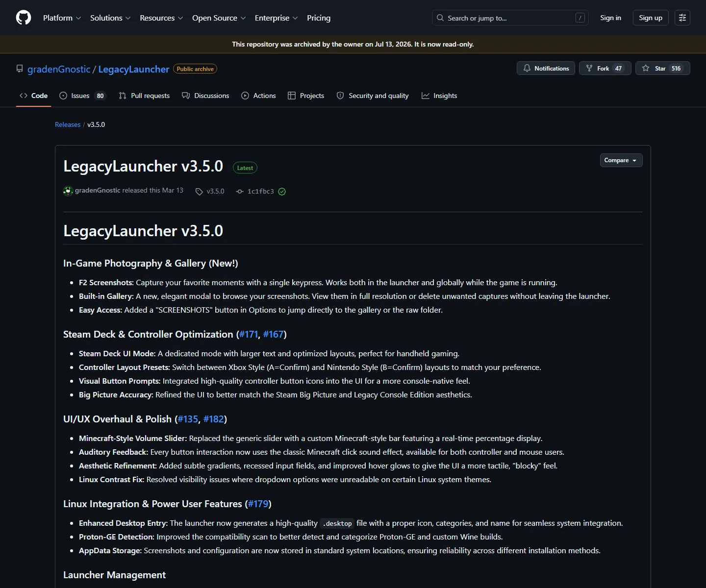Click the Code brackets icon

[x=24, y=96]
